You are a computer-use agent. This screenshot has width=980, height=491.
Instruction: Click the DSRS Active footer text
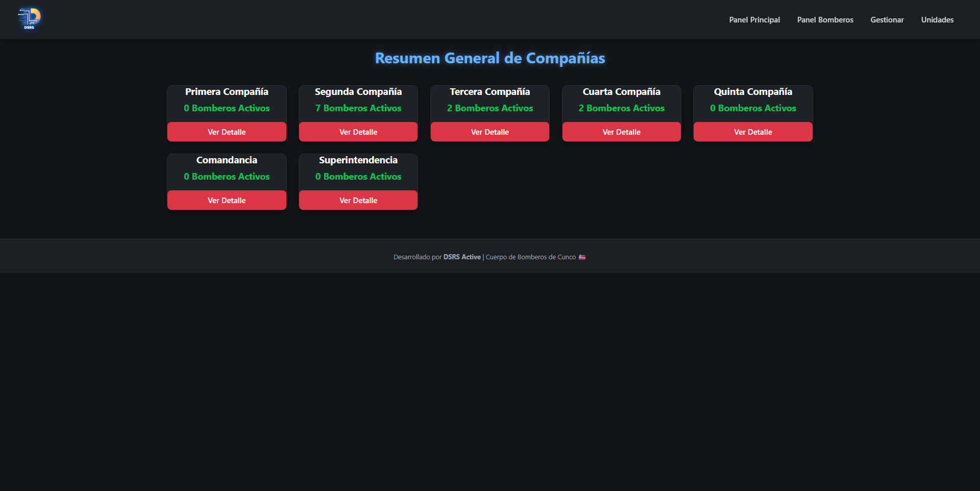pos(462,257)
